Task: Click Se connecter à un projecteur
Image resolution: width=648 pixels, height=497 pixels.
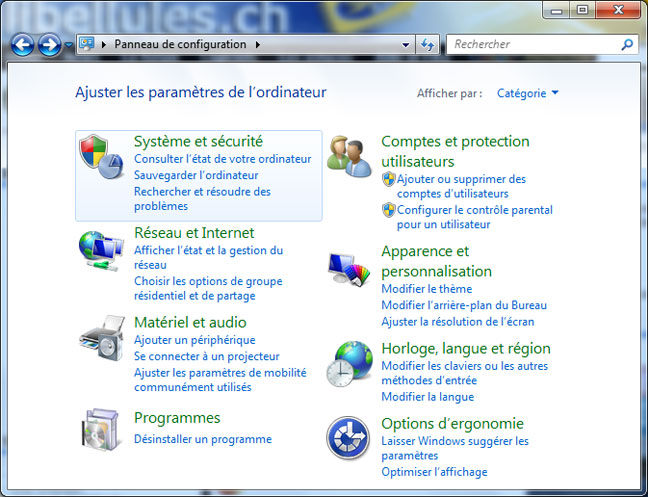Action: tap(207, 356)
